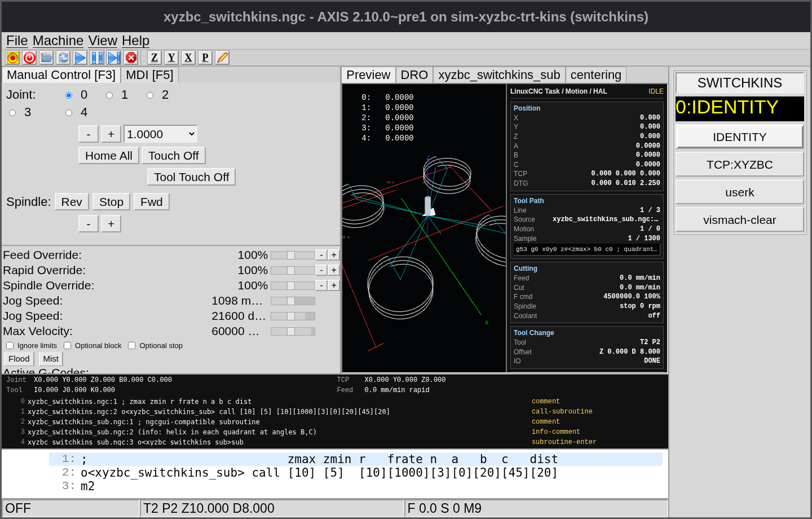The height and width of the screenshot is (519, 812).
Task: Select Joint 3 radio button
Action: (x=12, y=113)
